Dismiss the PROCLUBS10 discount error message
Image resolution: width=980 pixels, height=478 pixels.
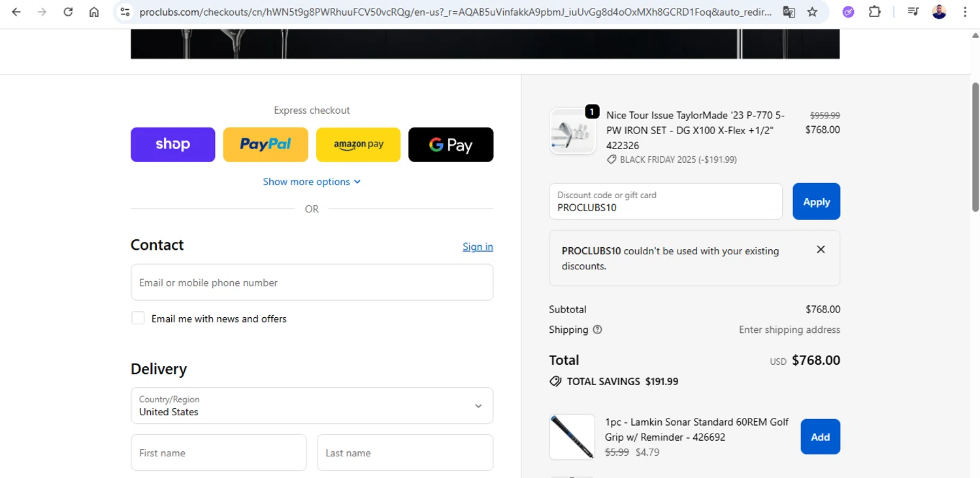(x=821, y=249)
